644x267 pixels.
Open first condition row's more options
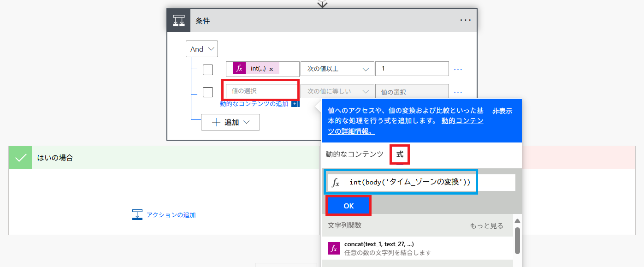point(458,69)
